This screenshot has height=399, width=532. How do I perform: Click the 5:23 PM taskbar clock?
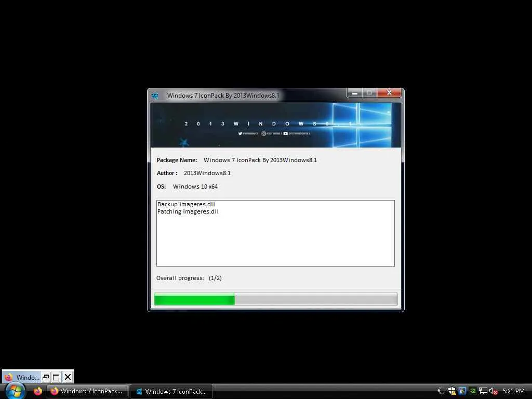tap(514, 391)
